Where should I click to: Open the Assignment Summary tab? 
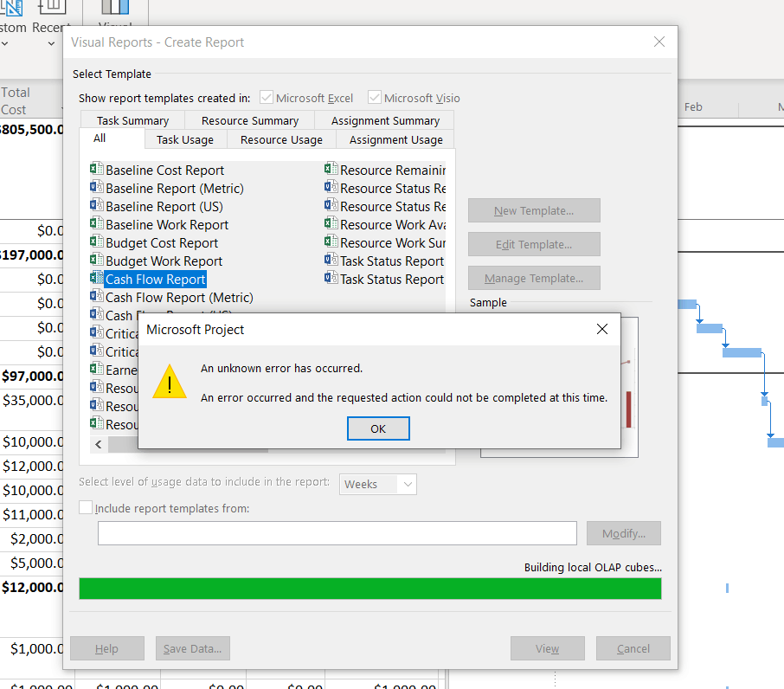point(385,120)
